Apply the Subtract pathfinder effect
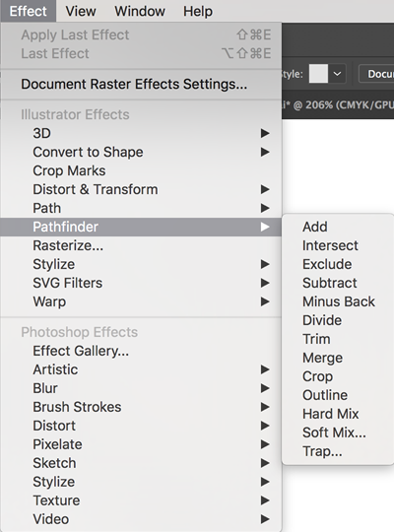 click(x=338, y=283)
